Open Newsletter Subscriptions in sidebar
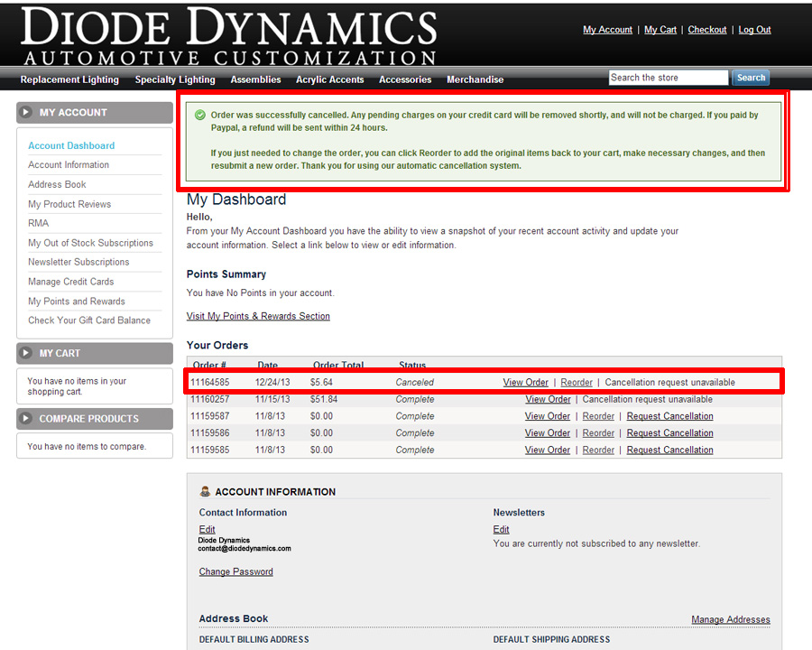Viewport: 812px width, 650px height. pos(78,263)
